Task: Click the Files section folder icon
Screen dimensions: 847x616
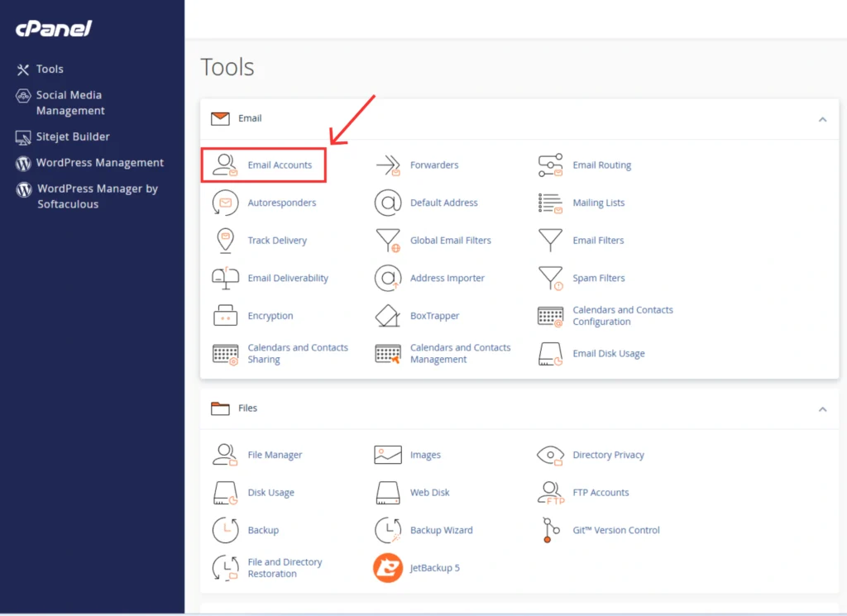Action: point(220,408)
